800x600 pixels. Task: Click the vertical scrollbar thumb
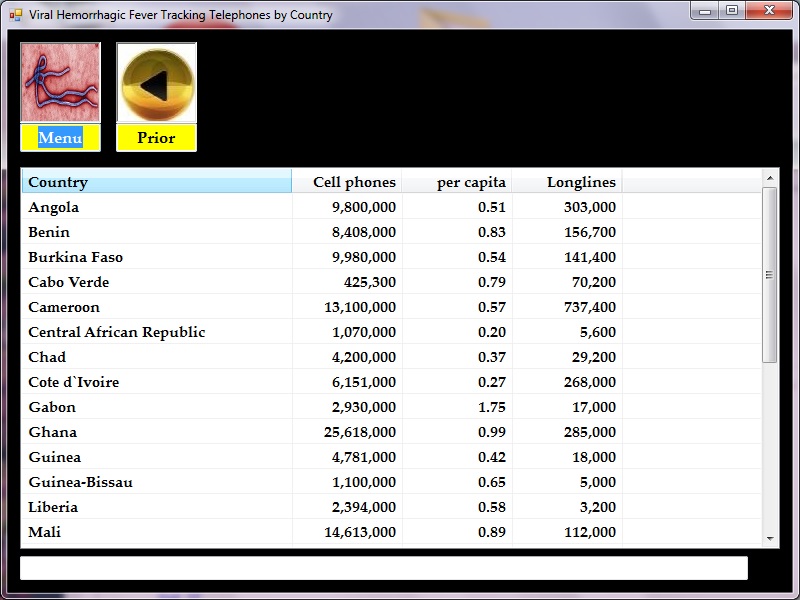tap(769, 275)
